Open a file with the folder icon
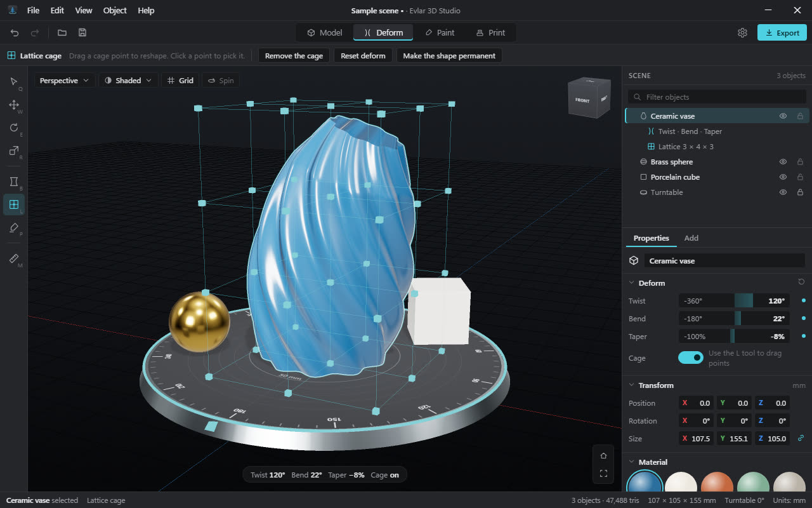 click(x=62, y=32)
